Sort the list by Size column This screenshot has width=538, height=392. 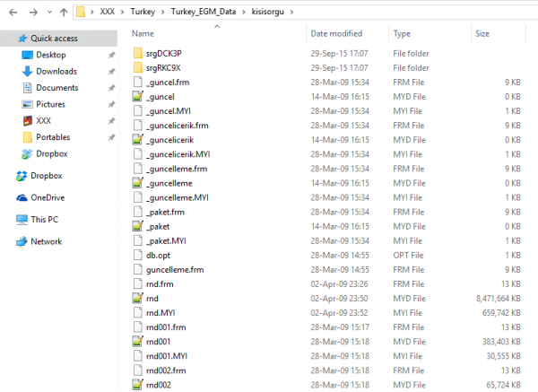pyautogui.click(x=482, y=33)
